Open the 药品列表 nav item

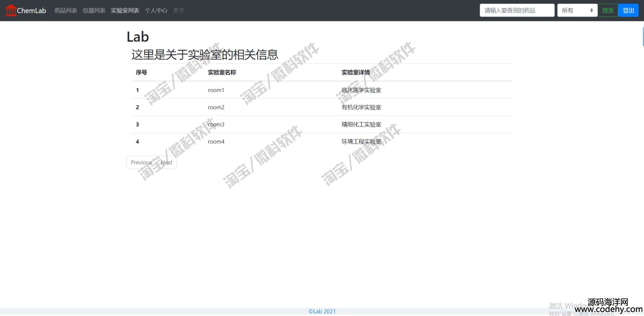66,11
